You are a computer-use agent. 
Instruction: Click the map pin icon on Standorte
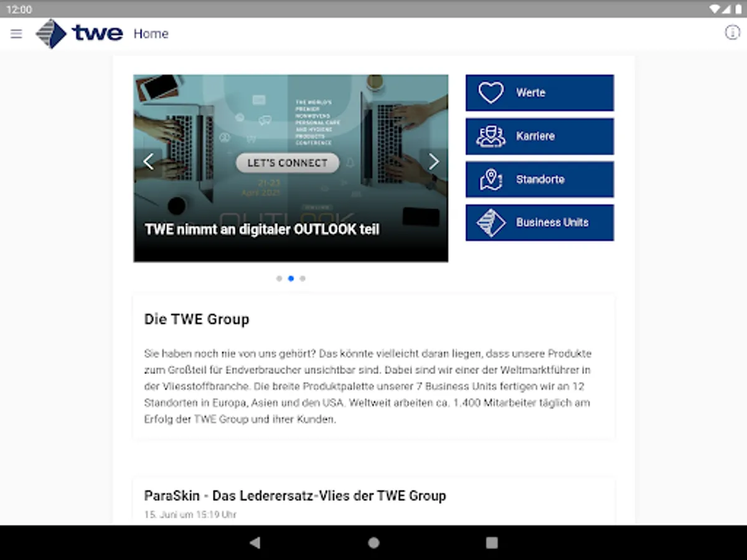[x=491, y=179]
